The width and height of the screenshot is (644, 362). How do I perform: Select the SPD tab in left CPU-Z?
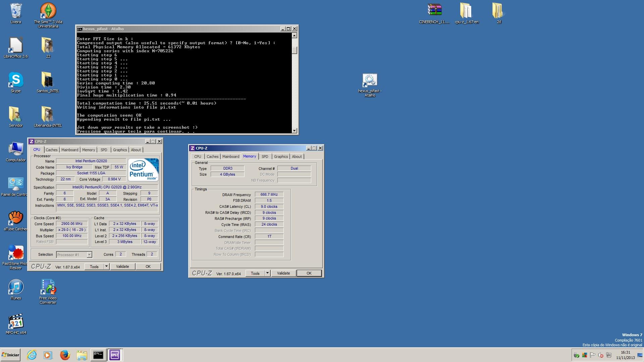click(x=104, y=150)
